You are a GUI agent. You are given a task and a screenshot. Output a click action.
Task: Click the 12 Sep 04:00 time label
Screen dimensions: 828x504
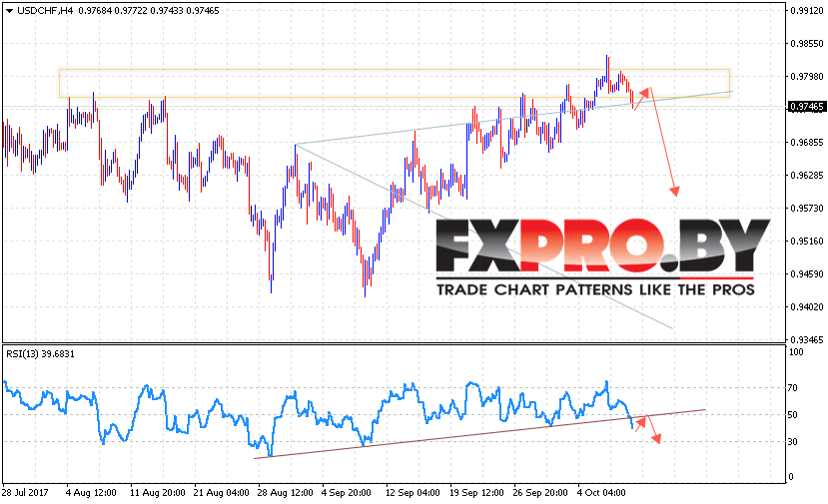[x=413, y=492]
